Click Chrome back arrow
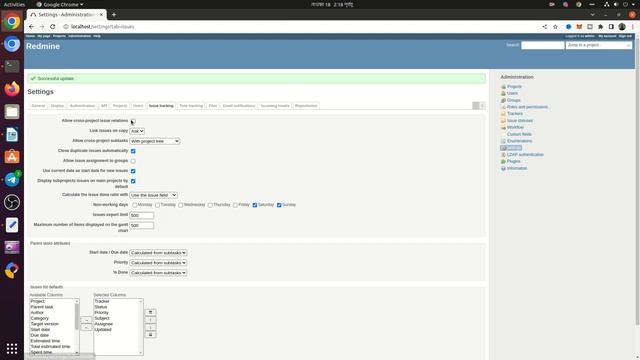Screen dimensions: 640x360 coord(31,27)
